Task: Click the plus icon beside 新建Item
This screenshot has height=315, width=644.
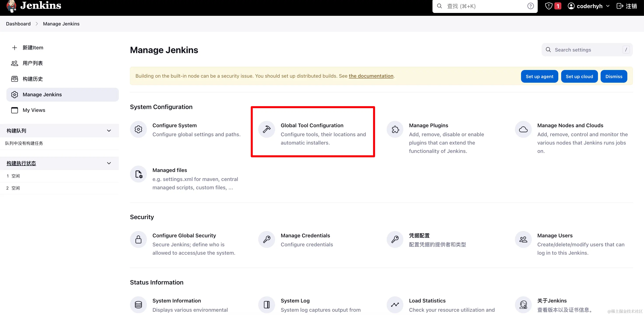Action: pyautogui.click(x=14, y=48)
